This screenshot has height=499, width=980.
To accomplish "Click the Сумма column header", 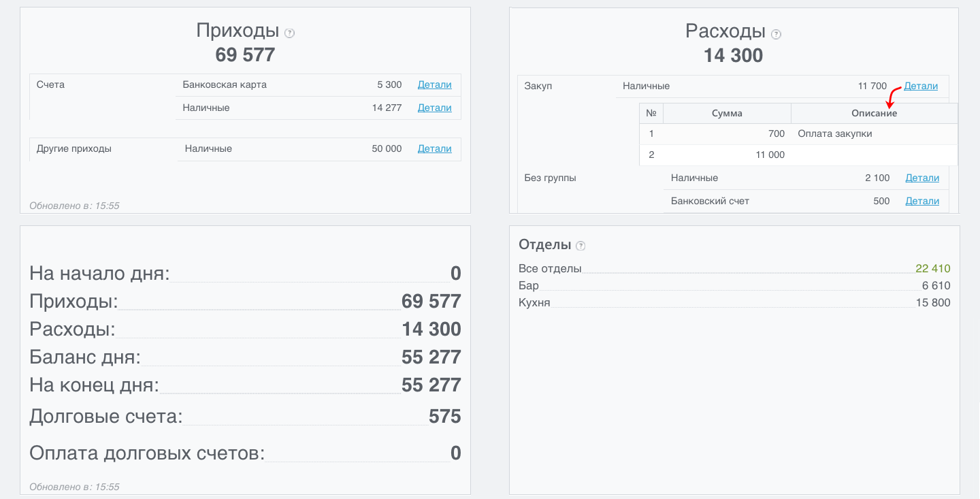I will pos(727,114).
